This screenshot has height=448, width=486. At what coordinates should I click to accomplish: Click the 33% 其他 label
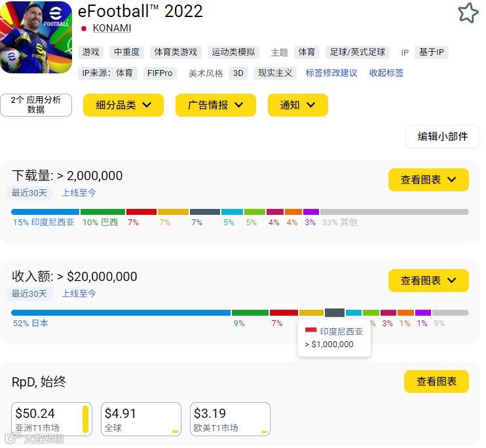[x=339, y=223]
